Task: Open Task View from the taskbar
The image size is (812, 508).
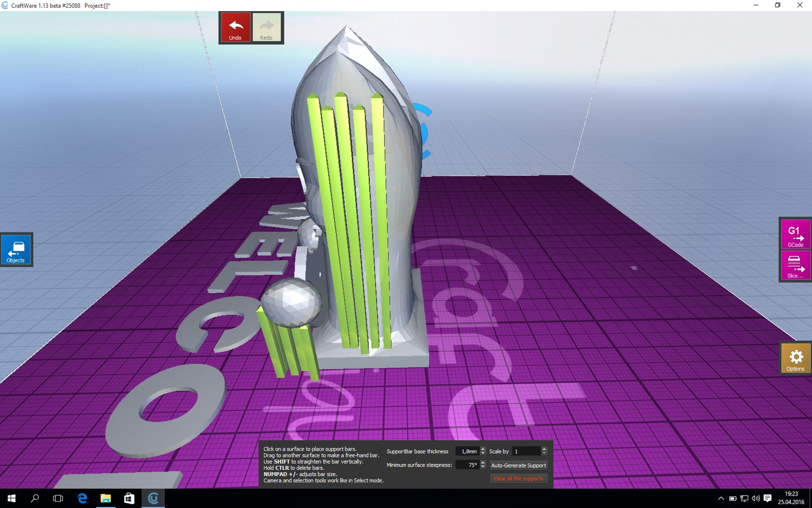Action: pos(57,498)
